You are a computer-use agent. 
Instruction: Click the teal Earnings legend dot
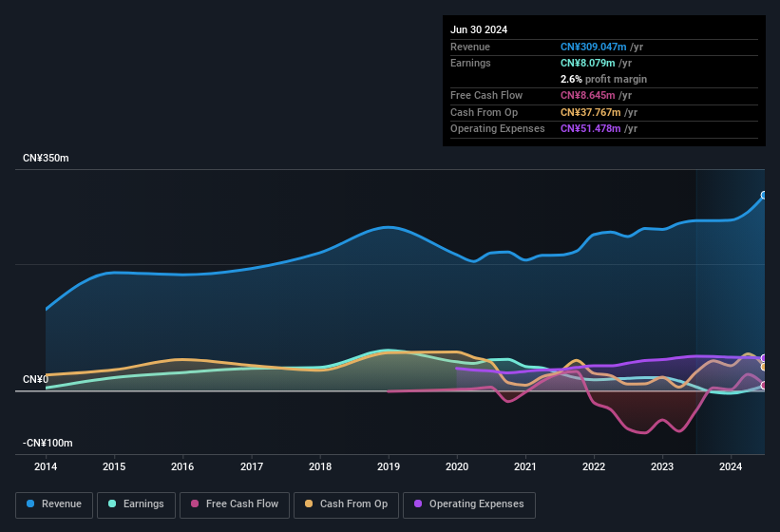coord(112,503)
